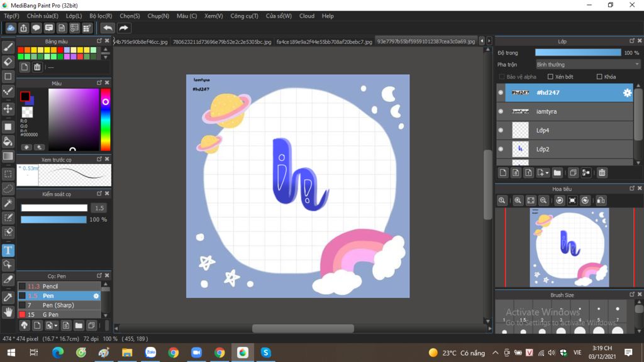This screenshot has height=362, width=644.
Task: Select the G Pen brush
Action: [59, 315]
